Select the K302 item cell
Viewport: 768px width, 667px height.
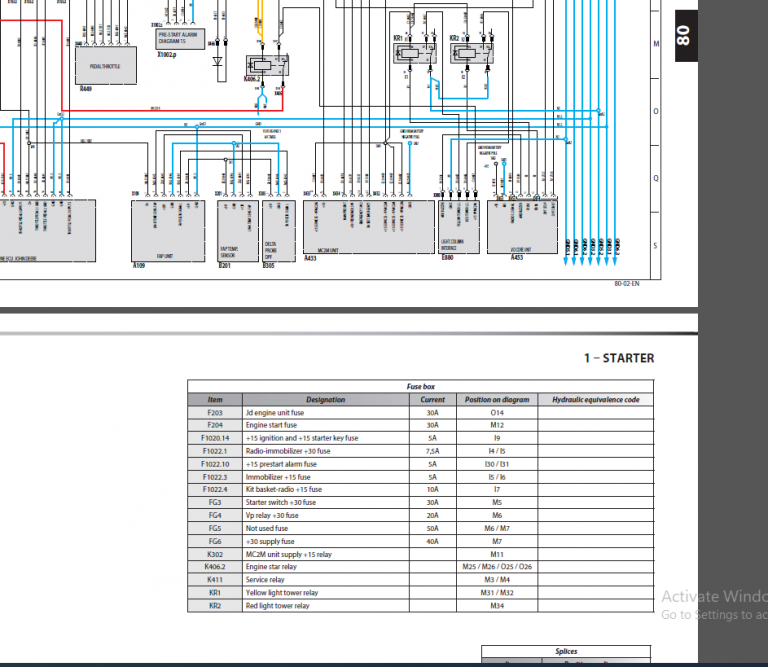[215, 554]
